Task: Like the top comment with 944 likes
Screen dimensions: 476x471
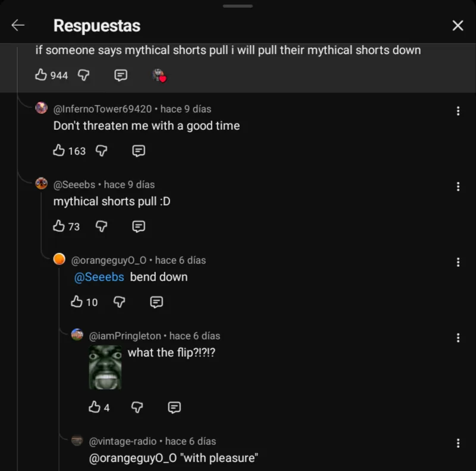Action: pyautogui.click(x=41, y=75)
